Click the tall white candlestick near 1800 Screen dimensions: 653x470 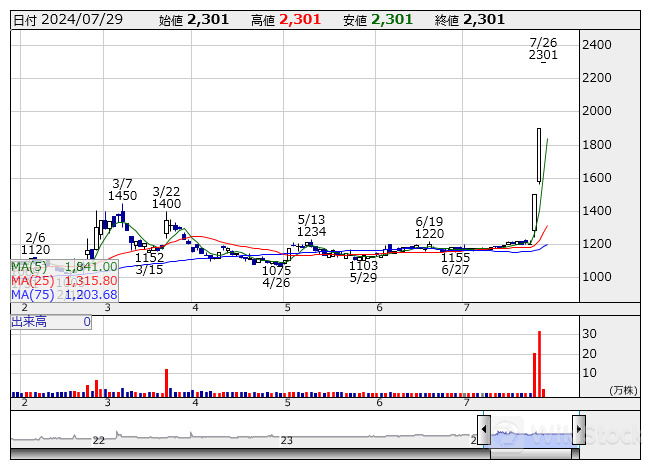tap(538, 155)
